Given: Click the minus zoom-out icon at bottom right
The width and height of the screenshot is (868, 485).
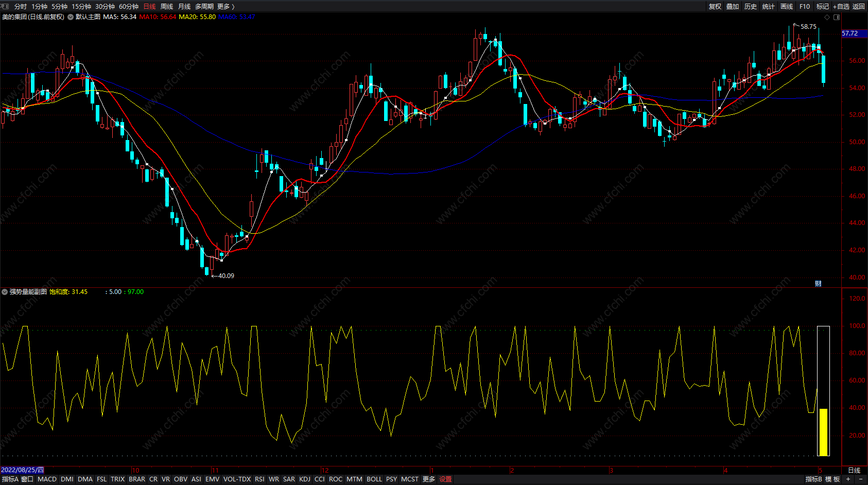Looking at the screenshot, I should coord(860,479).
